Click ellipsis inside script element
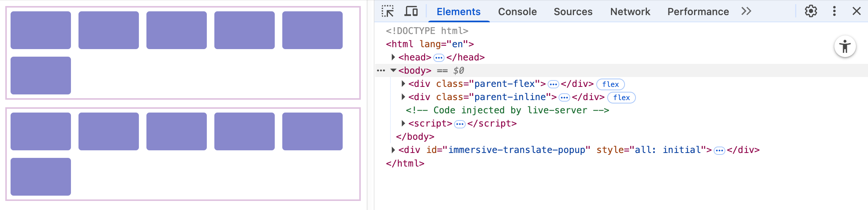 point(460,124)
